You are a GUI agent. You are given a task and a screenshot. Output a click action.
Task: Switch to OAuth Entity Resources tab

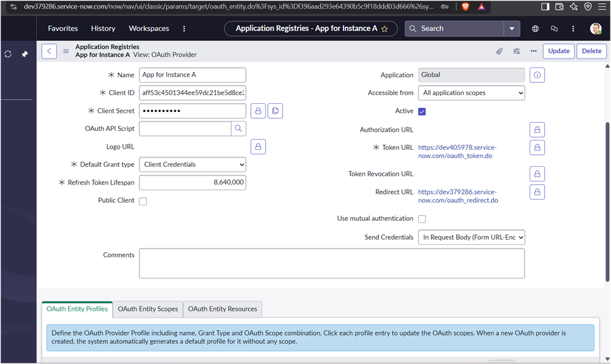(x=223, y=309)
